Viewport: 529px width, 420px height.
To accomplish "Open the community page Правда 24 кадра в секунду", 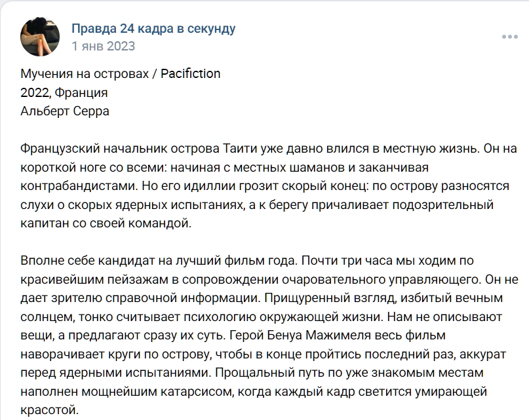I will coord(152,28).
